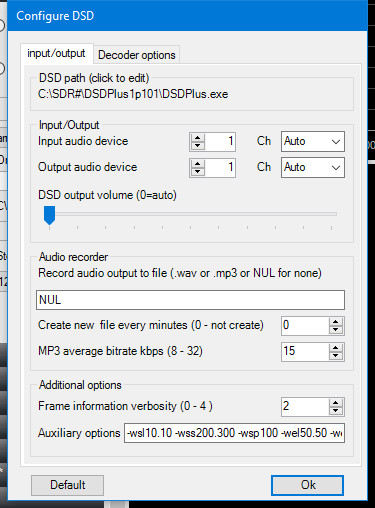The image size is (375, 508).
Task: Click the Input audio device number field
Action: pos(220,142)
